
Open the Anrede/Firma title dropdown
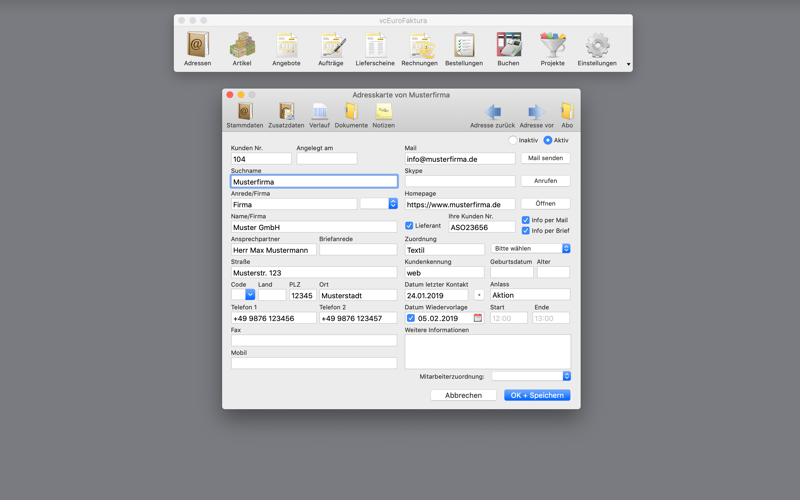click(x=379, y=204)
